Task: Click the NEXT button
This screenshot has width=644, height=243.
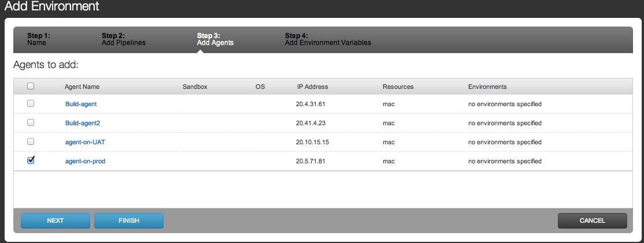Action: (x=55, y=220)
